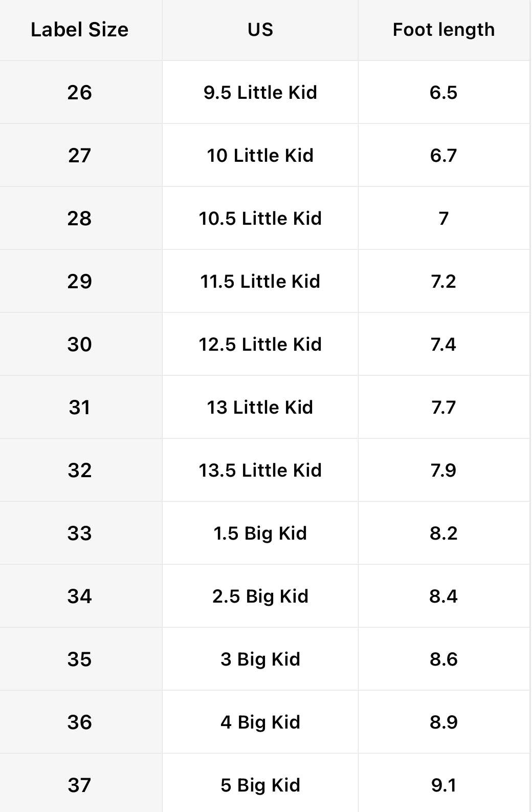Click the 5 Big Kid cell
Viewport: 532px width, 812px height.
pyautogui.click(x=260, y=785)
